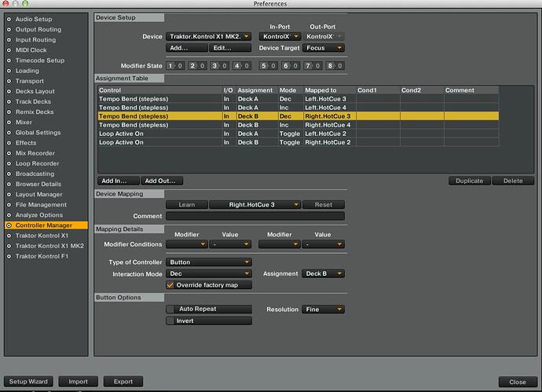Click the Export button
The height and width of the screenshot is (392, 542).
[123, 382]
